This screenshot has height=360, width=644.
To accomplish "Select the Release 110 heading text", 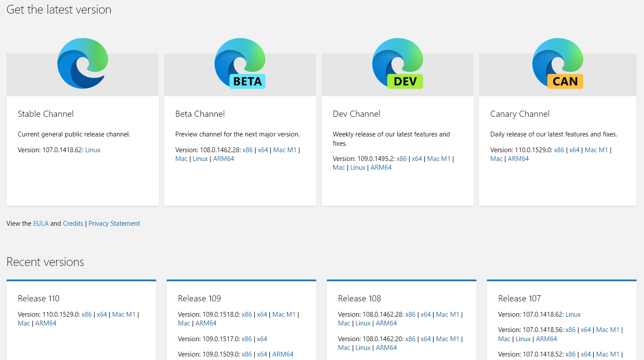I will tap(38, 298).
